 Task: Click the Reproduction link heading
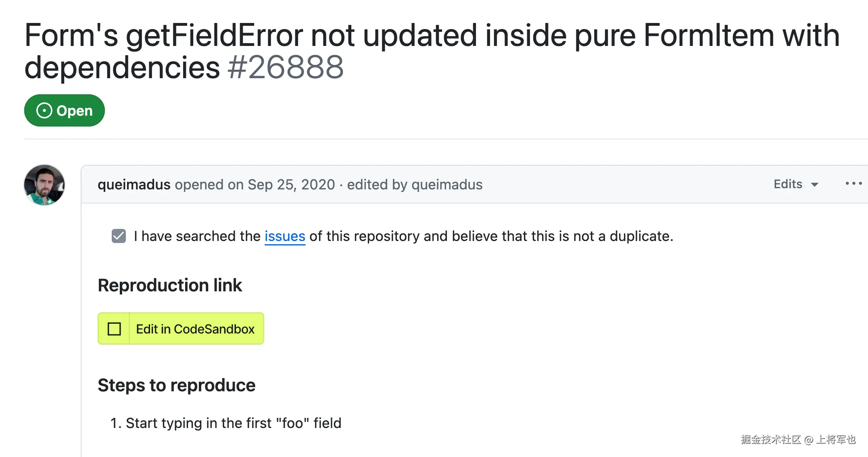point(170,285)
